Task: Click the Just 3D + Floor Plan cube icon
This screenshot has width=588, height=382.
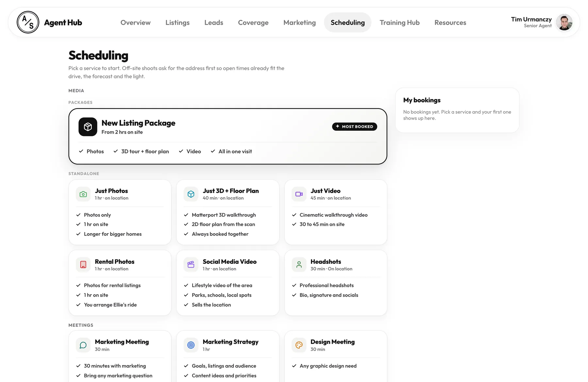Action: pyautogui.click(x=191, y=194)
